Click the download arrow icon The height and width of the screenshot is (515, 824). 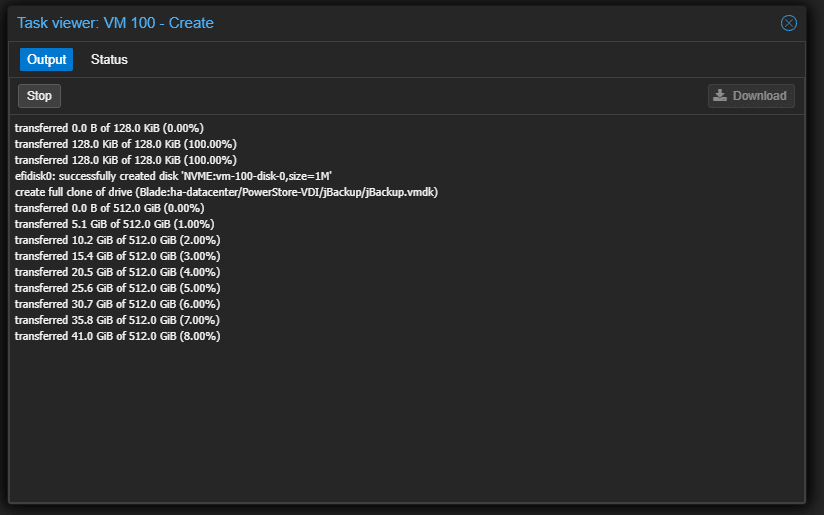pos(720,96)
